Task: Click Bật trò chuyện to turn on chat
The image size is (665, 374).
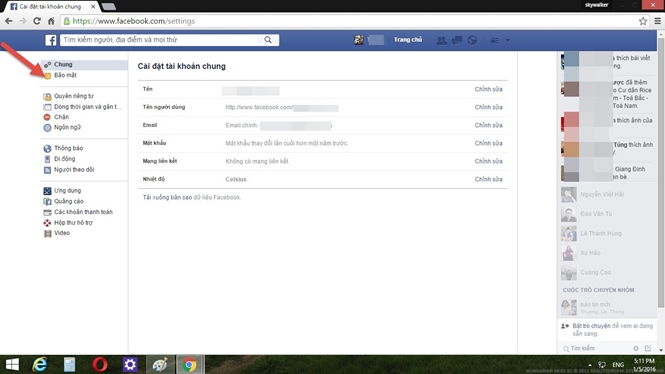Action: point(591,326)
